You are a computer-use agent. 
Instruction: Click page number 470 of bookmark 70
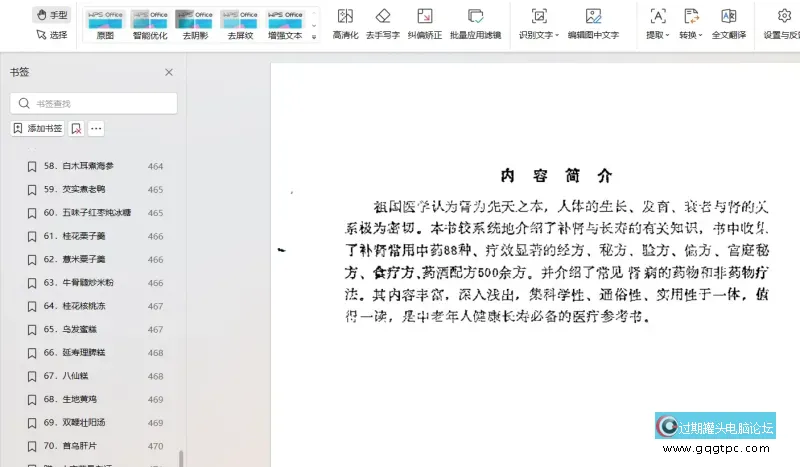point(155,446)
